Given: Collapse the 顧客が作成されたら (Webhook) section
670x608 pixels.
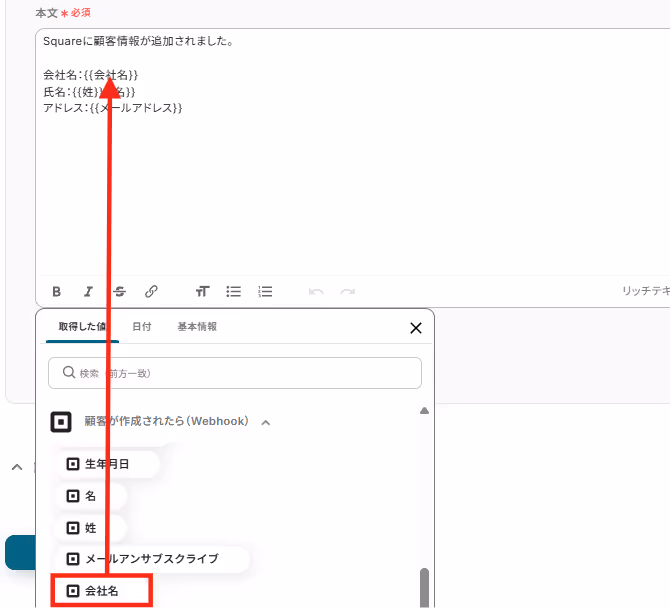Looking at the screenshot, I should pos(265,423).
